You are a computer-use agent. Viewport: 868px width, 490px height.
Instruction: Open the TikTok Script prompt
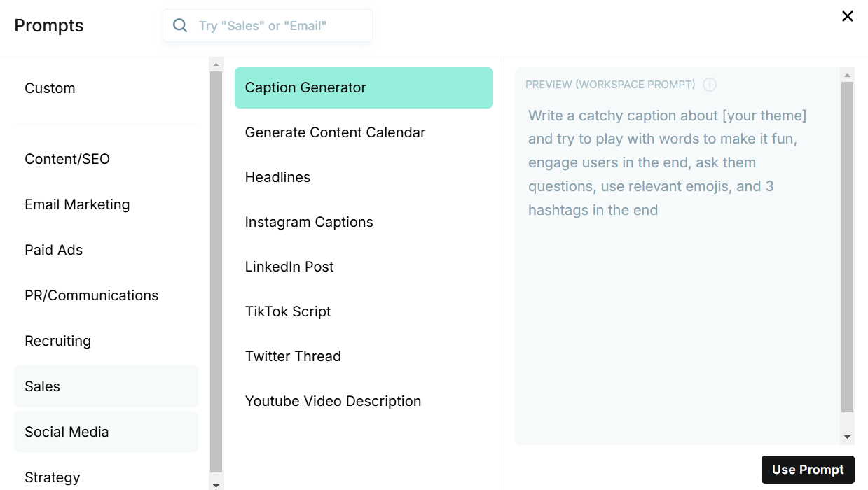tap(288, 311)
